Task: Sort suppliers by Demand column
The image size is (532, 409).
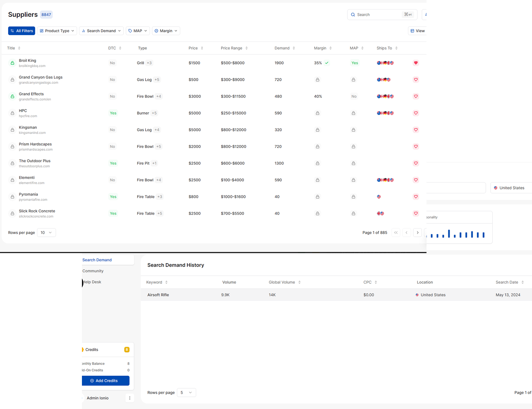Action: pos(285,48)
